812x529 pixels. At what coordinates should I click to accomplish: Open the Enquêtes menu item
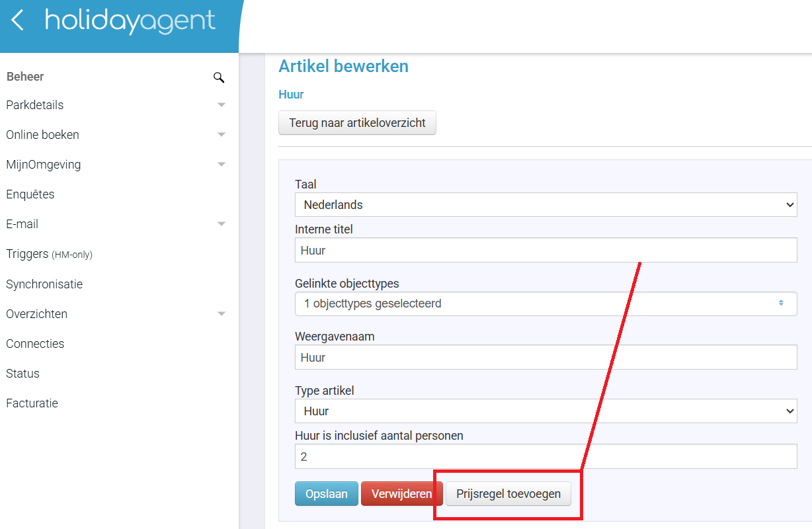coord(30,194)
